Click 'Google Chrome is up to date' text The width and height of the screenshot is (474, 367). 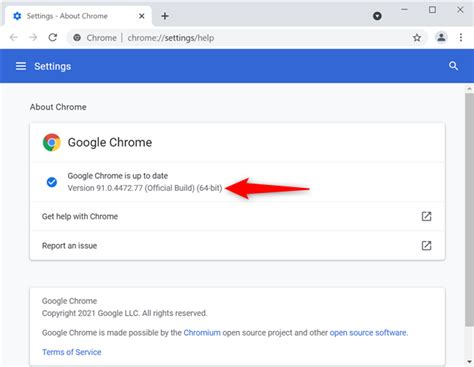118,176
